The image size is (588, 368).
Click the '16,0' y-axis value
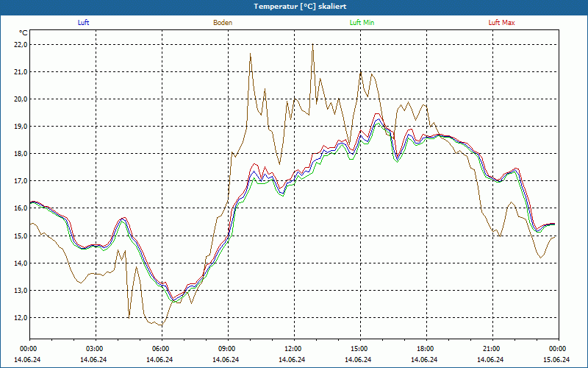[x=21, y=208]
